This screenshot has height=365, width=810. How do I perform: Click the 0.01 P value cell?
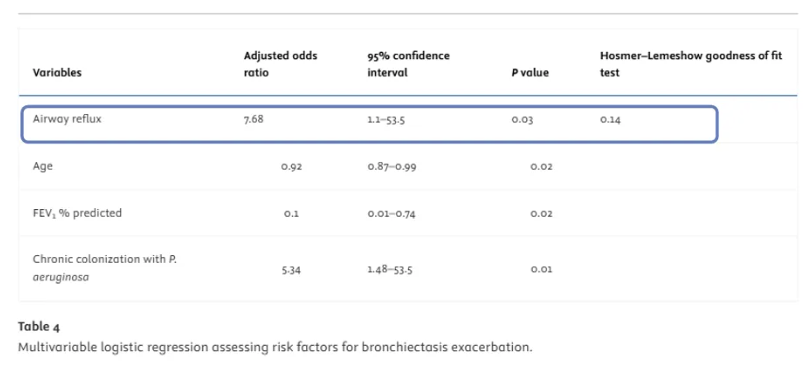pyautogui.click(x=541, y=269)
